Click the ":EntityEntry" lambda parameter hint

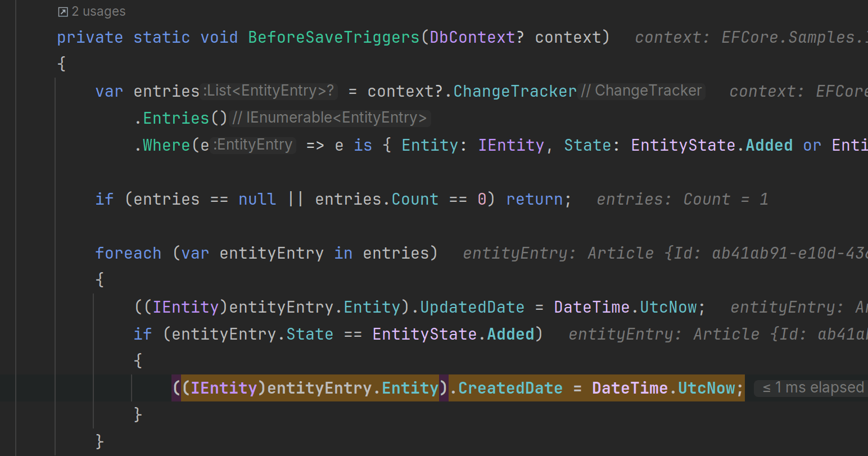tap(254, 145)
